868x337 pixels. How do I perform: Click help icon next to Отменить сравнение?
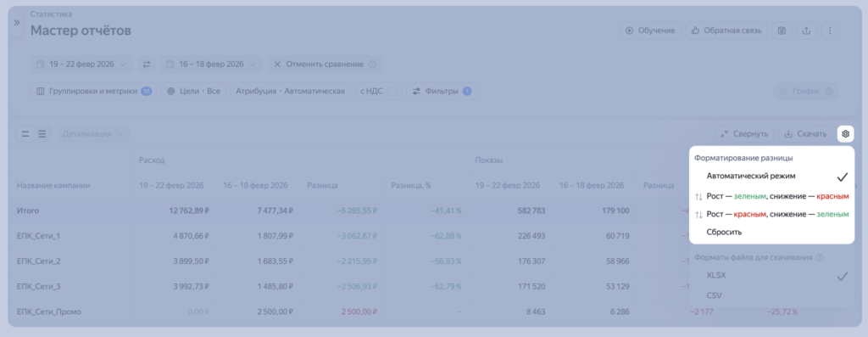point(372,65)
